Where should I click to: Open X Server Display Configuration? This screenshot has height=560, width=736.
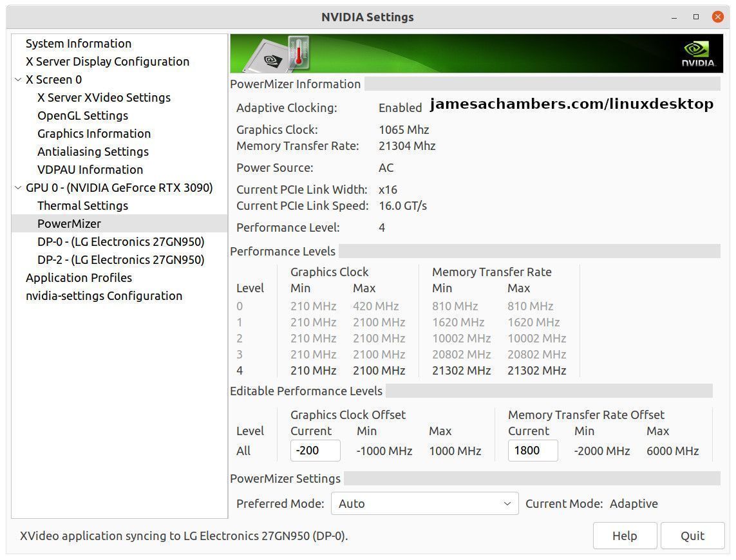pos(107,61)
